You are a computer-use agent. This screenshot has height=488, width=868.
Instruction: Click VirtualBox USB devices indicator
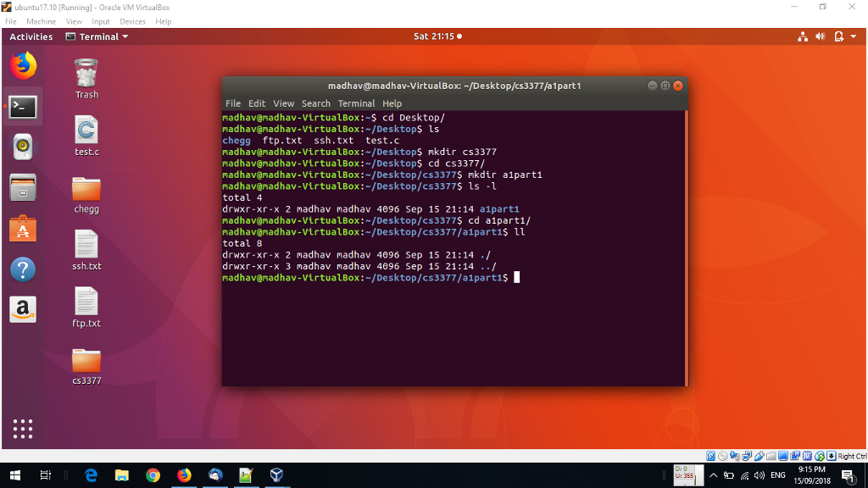759,456
